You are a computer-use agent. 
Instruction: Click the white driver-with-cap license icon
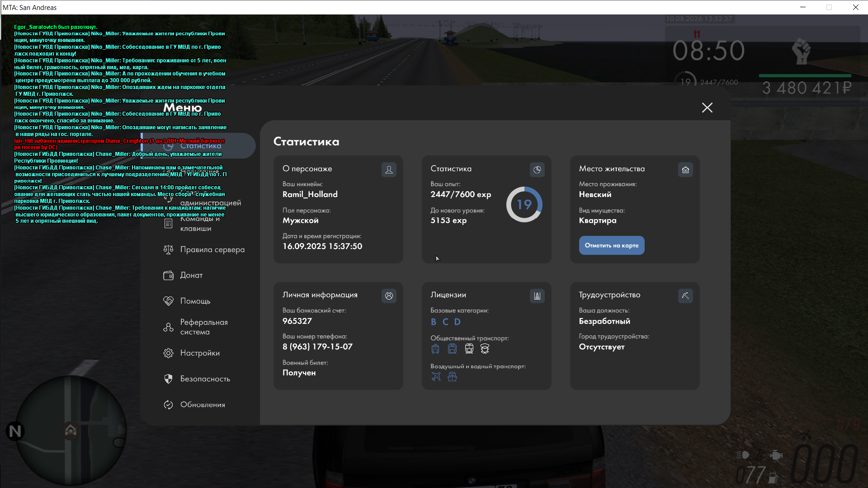pyautogui.click(x=485, y=348)
